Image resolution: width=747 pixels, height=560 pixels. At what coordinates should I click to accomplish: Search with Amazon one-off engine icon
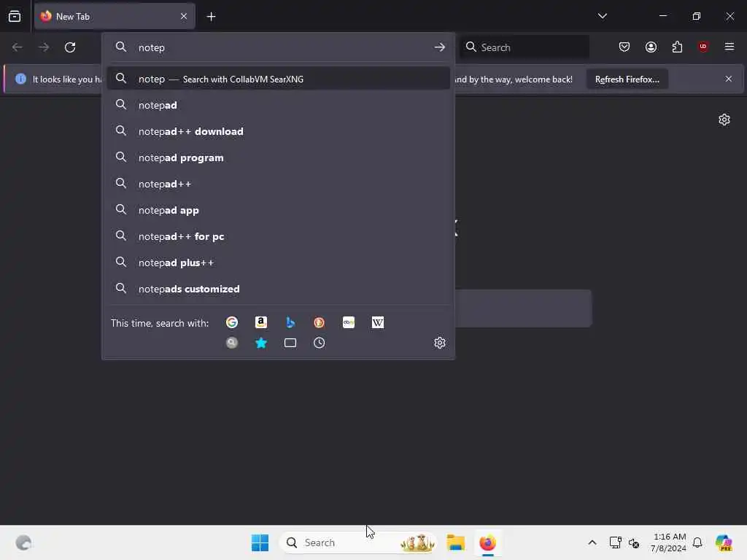(261, 322)
